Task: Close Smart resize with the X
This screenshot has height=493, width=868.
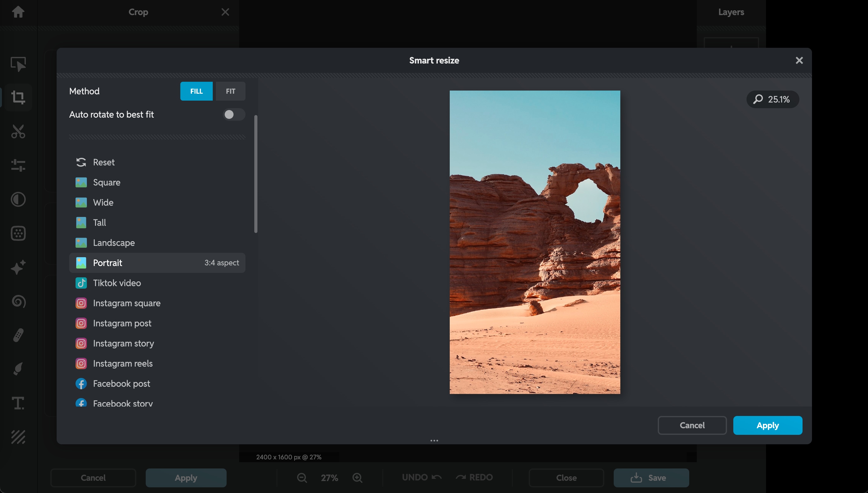Action: pos(799,60)
